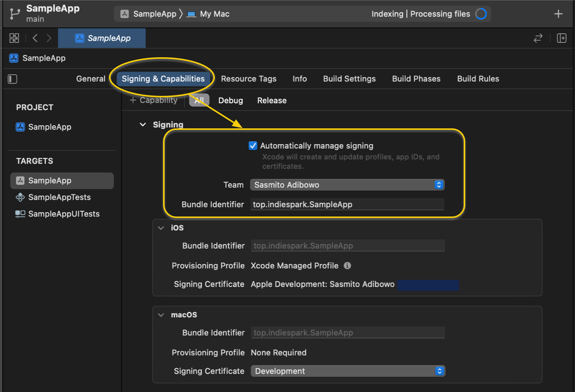Screen dimensions: 575x392
Task: Toggle the project and targets list sidebar
Action: click(13, 79)
